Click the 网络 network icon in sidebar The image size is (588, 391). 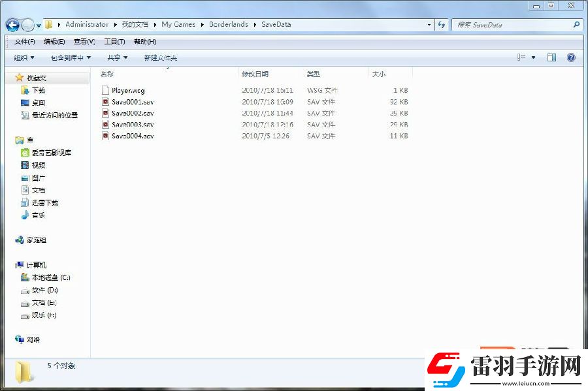tap(33, 339)
